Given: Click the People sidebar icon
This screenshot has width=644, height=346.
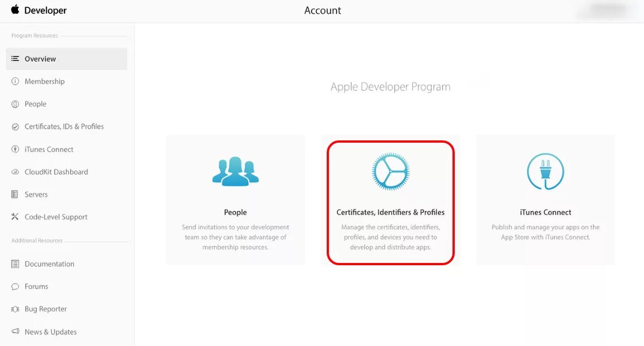Looking at the screenshot, I should click(x=15, y=104).
